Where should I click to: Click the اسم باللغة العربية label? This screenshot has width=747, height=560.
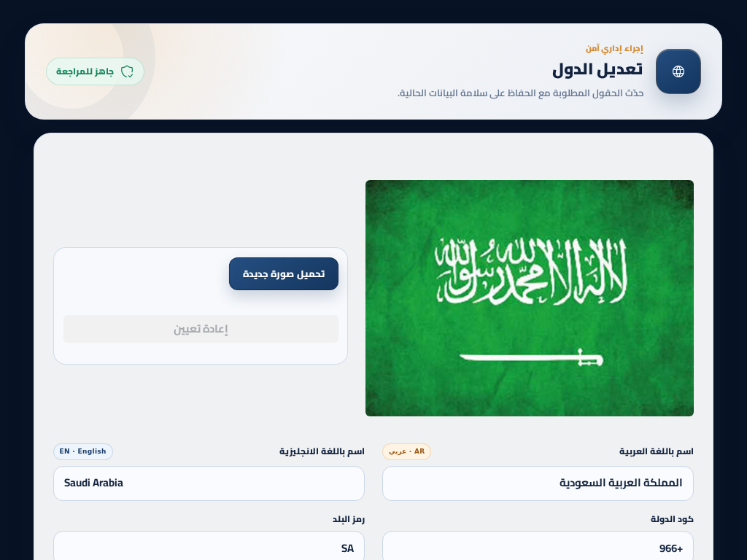coord(656,451)
